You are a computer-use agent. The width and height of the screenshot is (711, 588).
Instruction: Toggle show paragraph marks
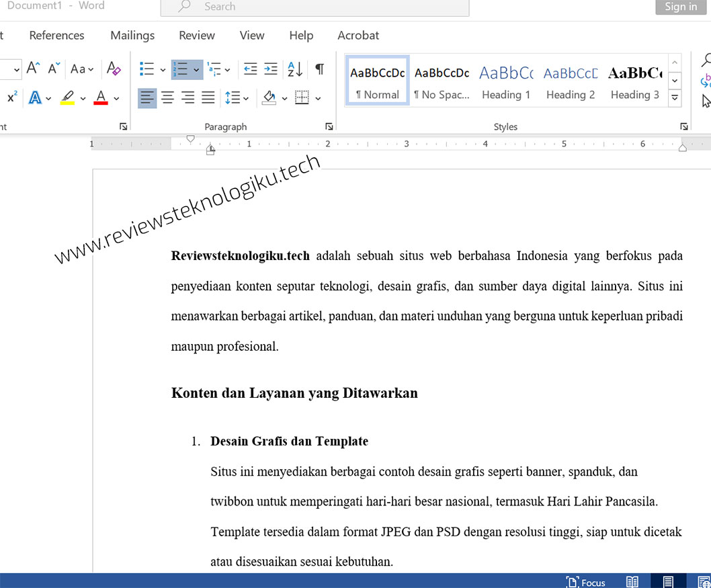320,69
